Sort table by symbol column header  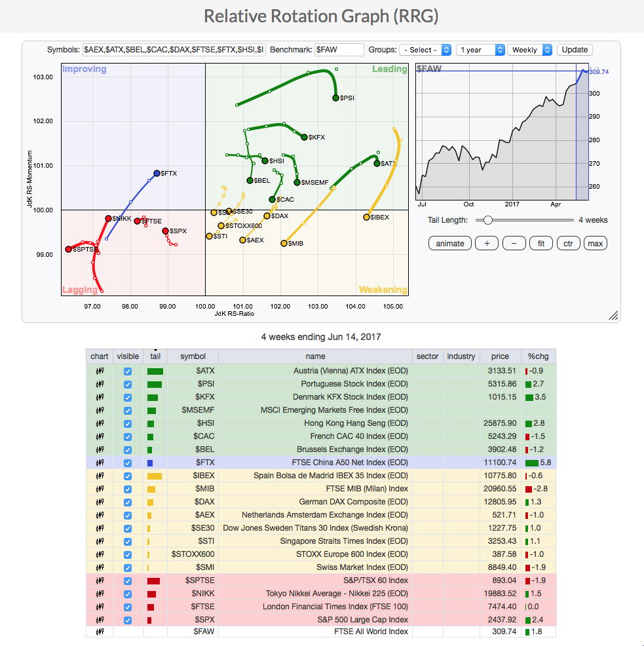[193, 356]
